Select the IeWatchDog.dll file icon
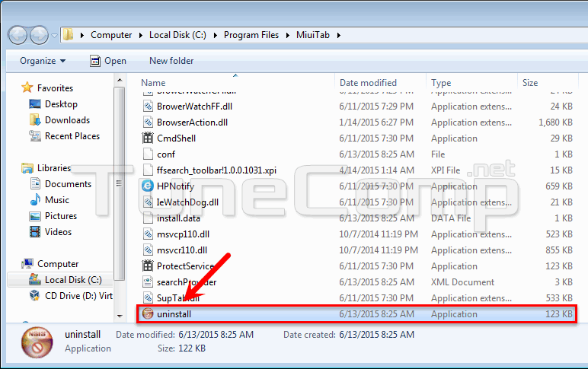Image resolution: width=588 pixels, height=369 pixels. [x=148, y=202]
